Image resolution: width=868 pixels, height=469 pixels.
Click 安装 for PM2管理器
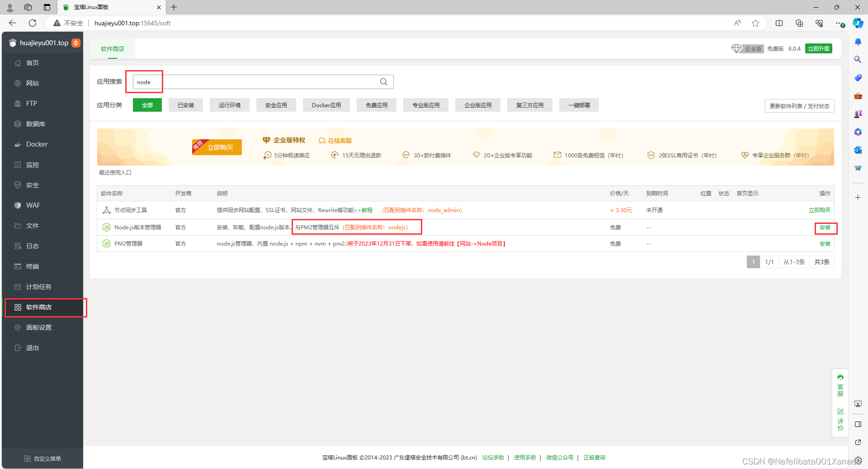coord(825,244)
